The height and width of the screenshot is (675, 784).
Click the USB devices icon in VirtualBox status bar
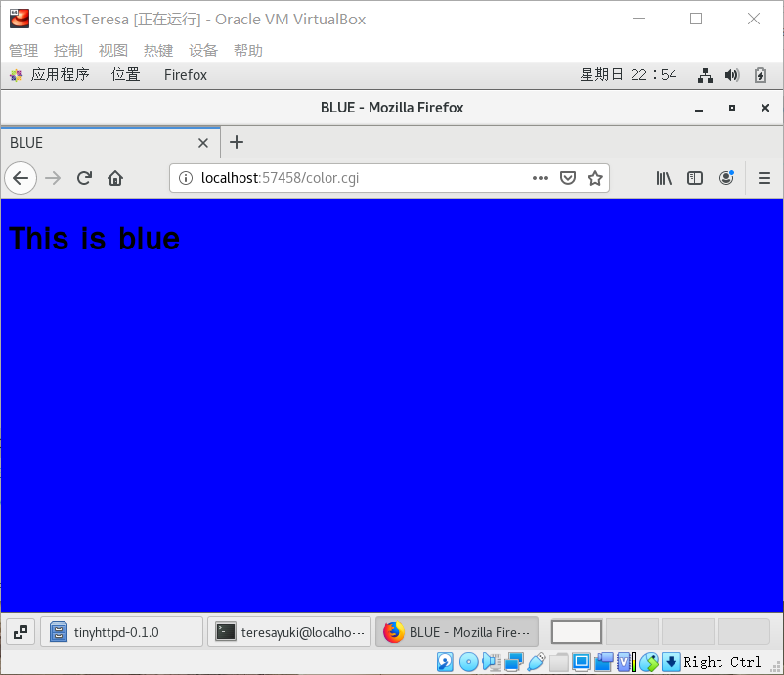click(x=535, y=662)
